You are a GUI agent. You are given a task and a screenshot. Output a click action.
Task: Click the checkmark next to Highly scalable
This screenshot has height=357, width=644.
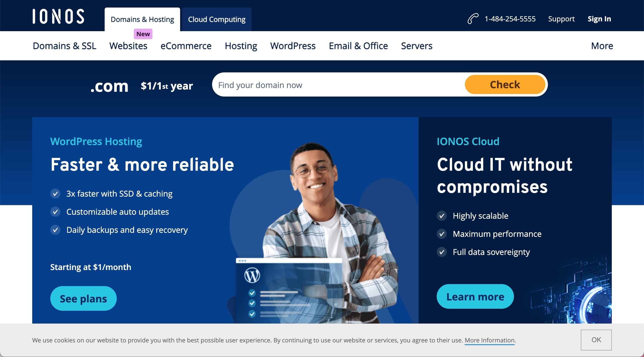[x=442, y=216]
